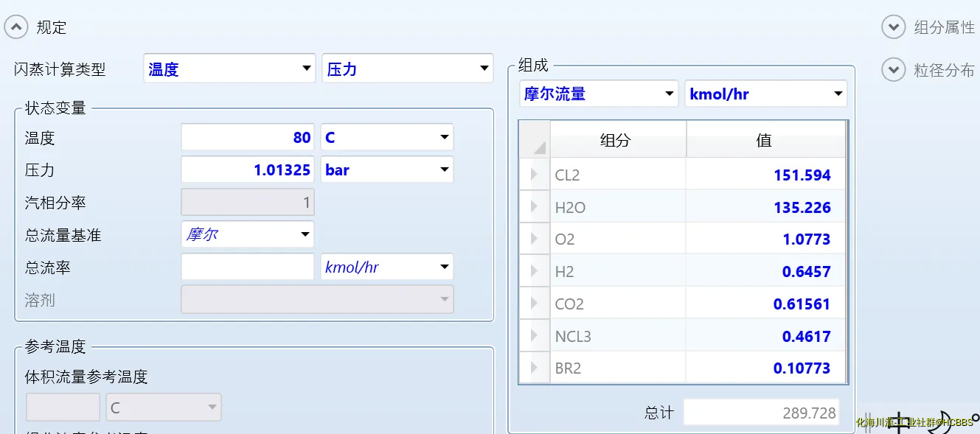
Task: Click the empty 总流率 input field
Action: [x=247, y=267]
